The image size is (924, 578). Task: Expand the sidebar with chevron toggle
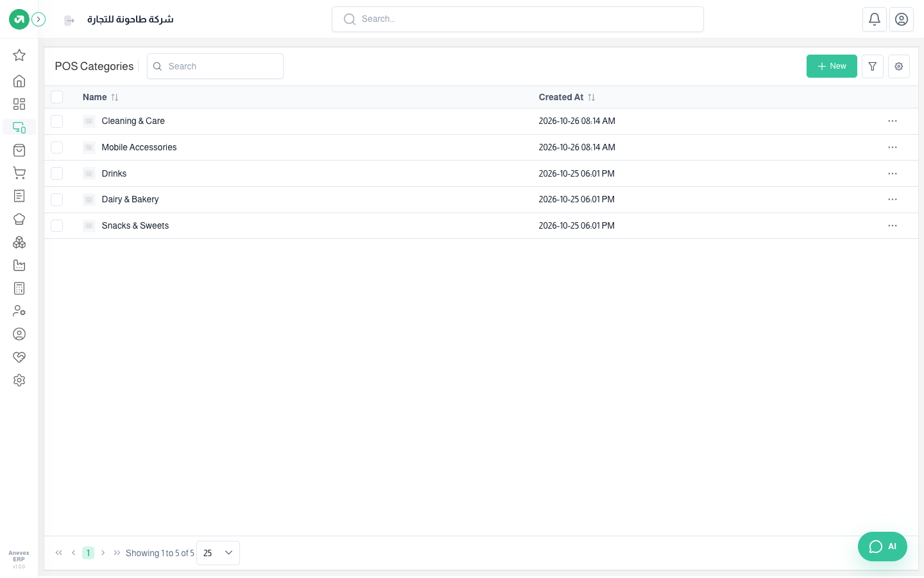pyautogui.click(x=38, y=19)
